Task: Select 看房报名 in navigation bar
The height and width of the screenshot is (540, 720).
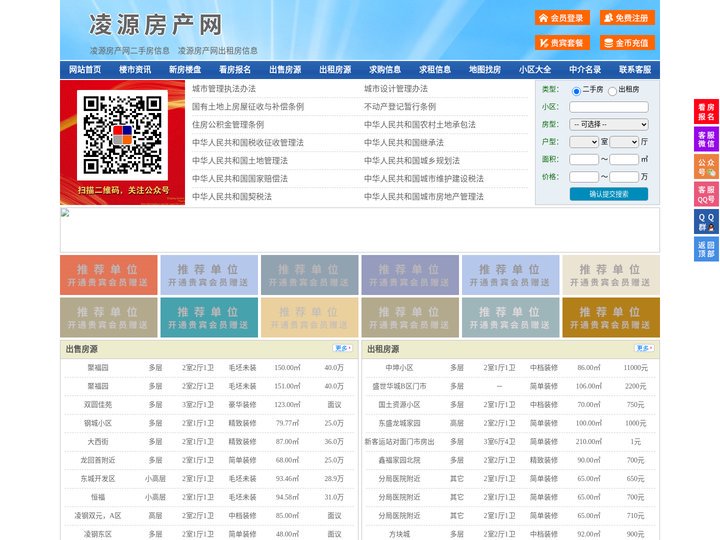Action: pos(235,70)
